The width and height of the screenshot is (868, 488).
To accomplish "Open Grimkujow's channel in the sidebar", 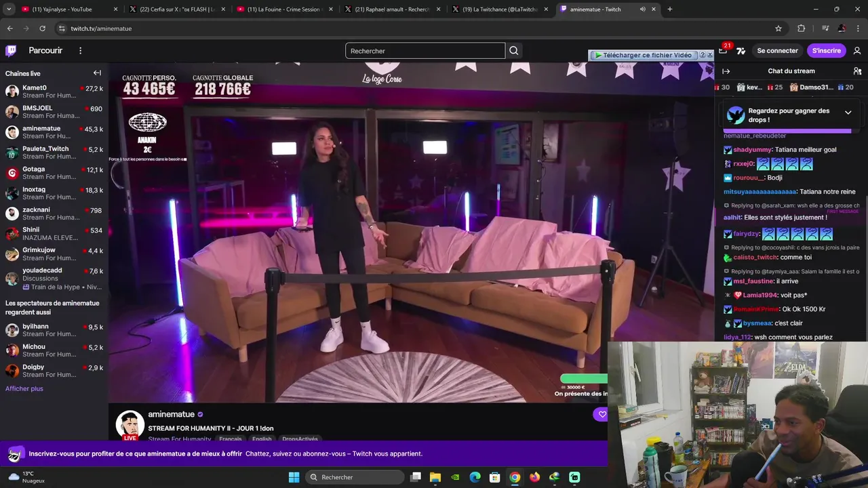I will coord(54,254).
